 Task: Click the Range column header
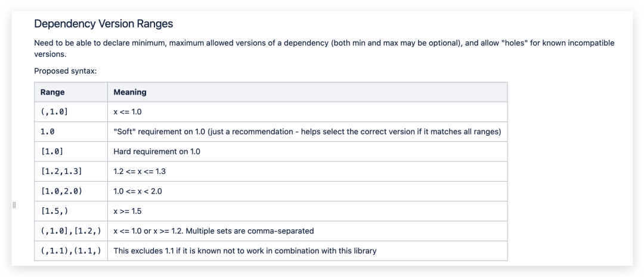71,92
